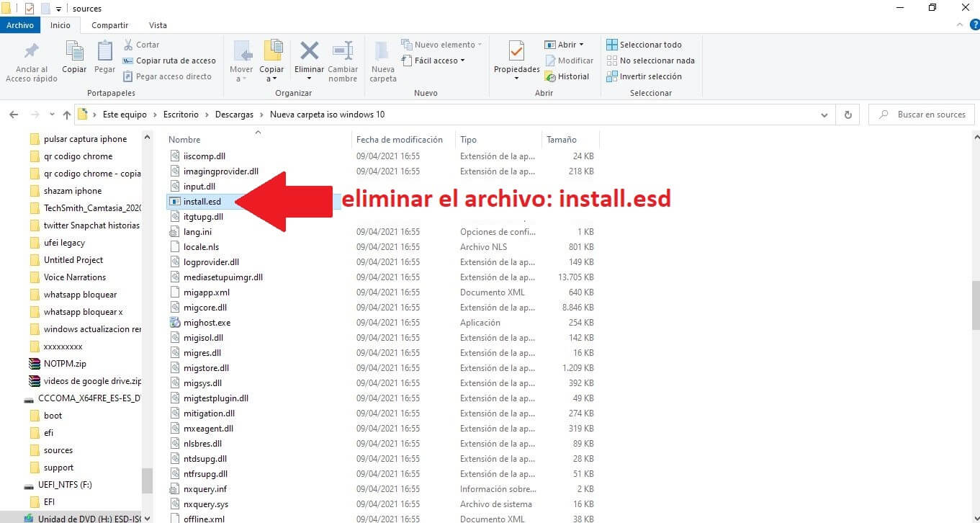Select the locale.nls file
The height and width of the screenshot is (523, 980).
pos(201,247)
